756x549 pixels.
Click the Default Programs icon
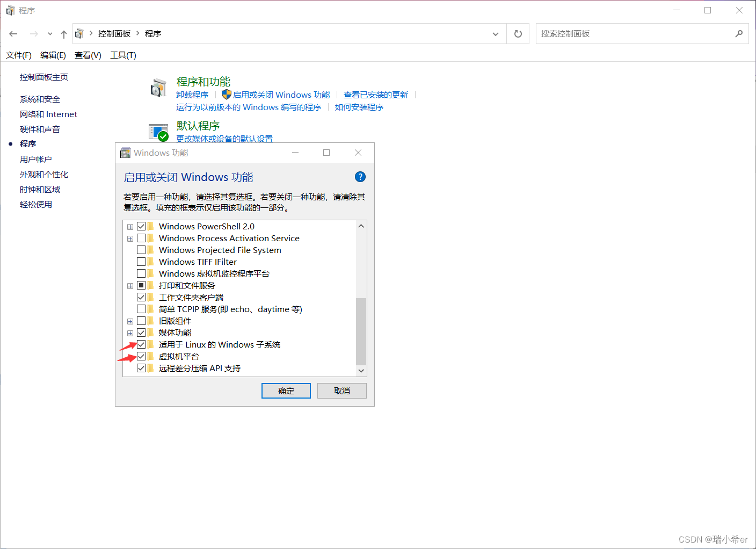point(158,132)
